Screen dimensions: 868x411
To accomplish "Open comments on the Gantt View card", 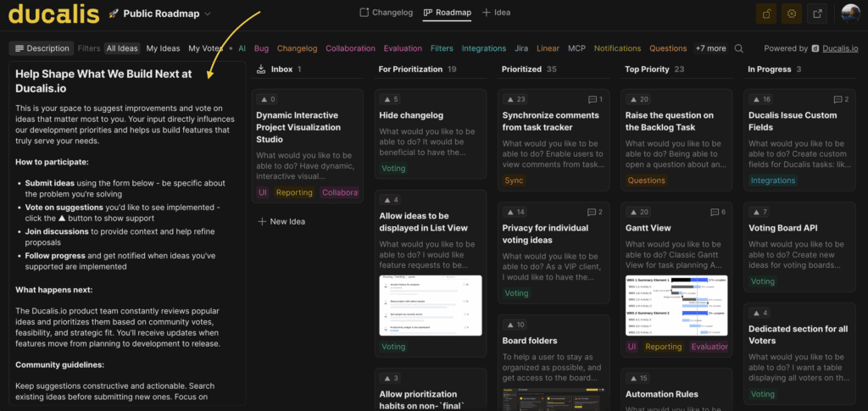I will (x=717, y=212).
